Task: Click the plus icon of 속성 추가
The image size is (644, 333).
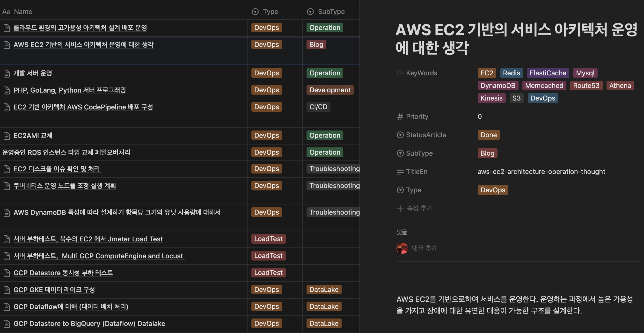Action: [x=400, y=209]
